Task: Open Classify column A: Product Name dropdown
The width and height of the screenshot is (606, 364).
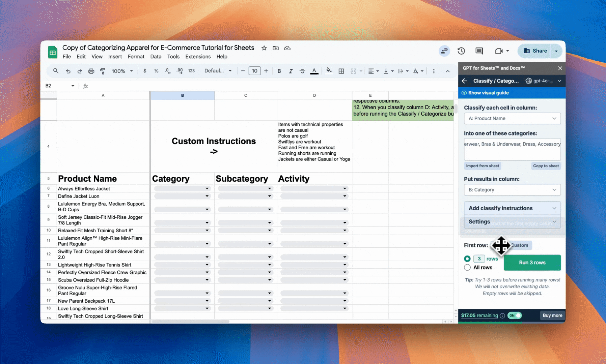Action: (512, 118)
